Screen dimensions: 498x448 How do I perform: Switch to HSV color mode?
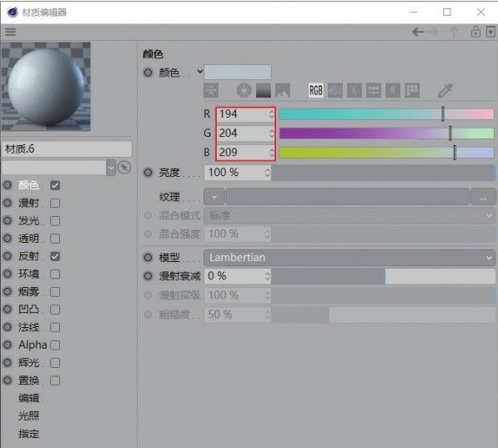coord(335,91)
